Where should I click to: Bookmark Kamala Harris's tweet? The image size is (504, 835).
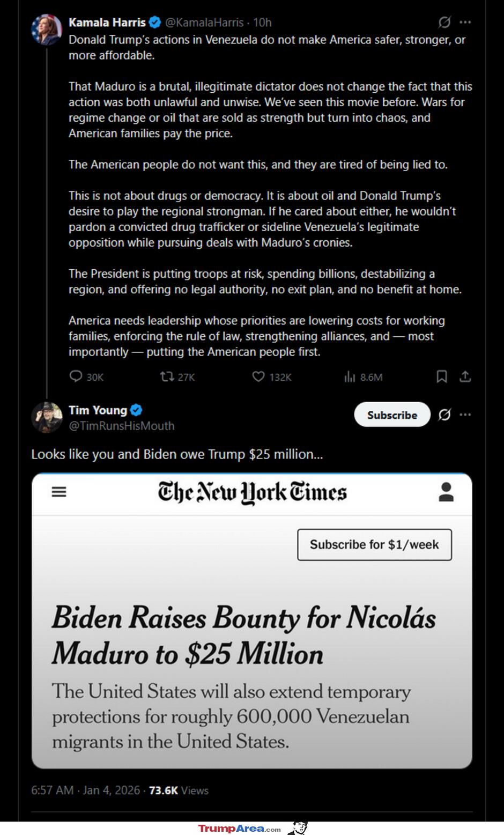point(442,376)
